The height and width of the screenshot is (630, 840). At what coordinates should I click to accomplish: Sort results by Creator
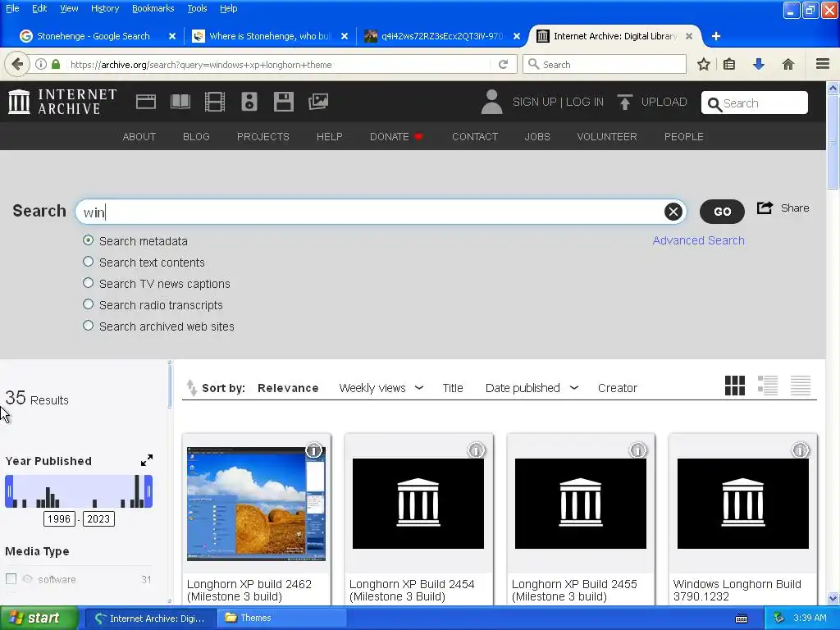(617, 388)
